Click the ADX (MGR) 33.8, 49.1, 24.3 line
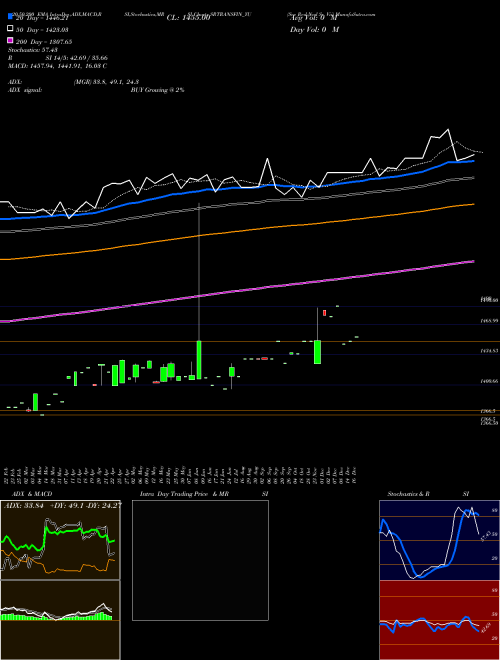This screenshot has width=500, height=660. (x=73, y=82)
